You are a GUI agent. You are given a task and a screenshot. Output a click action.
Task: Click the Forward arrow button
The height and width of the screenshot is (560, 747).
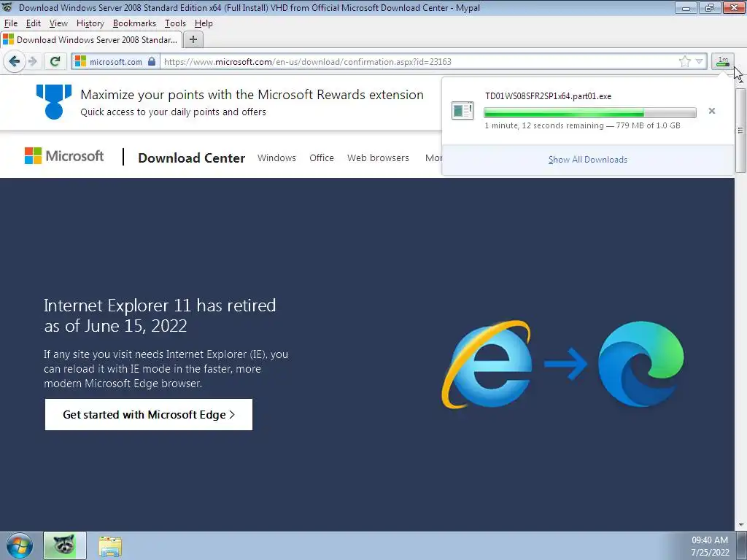[x=32, y=61]
